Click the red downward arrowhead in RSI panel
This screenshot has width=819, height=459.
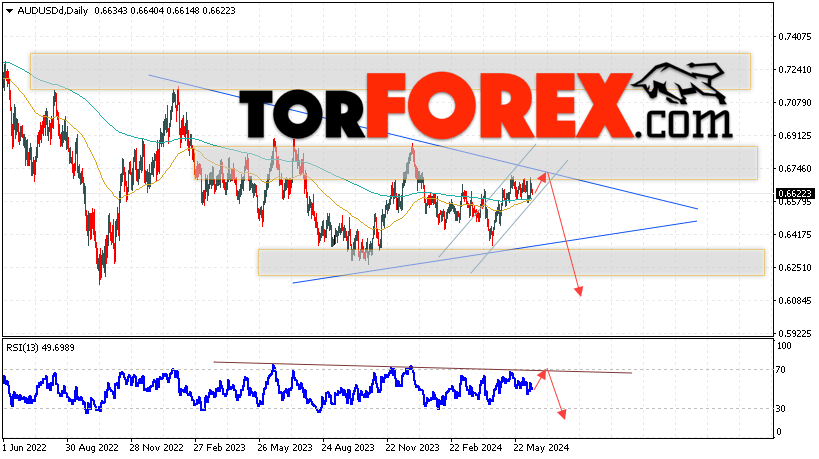click(561, 414)
